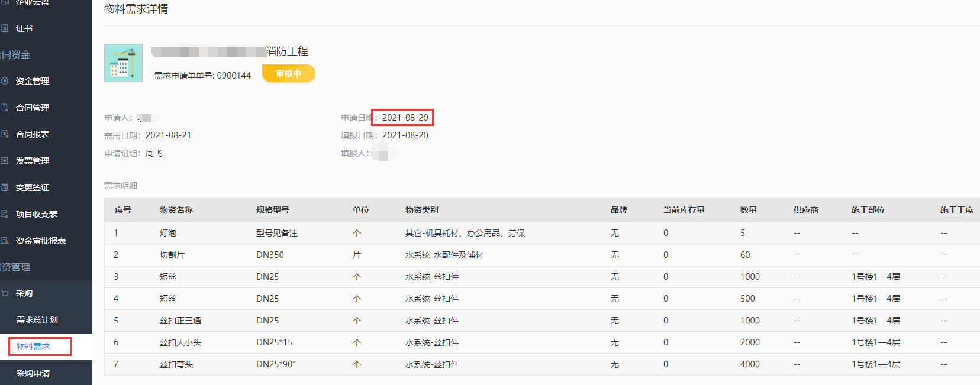
Task: Click the 当前库存量 column header
Action: [x=684, y=210]
